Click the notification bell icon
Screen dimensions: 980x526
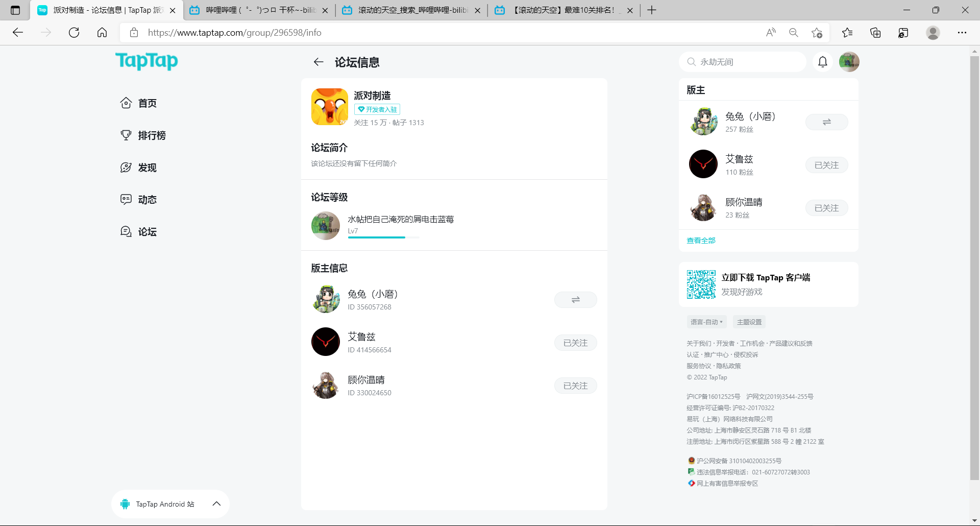click(822, 62)
